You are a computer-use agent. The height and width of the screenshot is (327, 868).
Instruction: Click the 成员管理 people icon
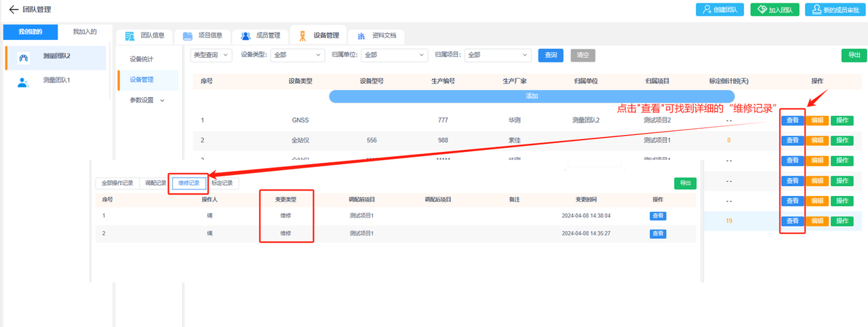245,35
